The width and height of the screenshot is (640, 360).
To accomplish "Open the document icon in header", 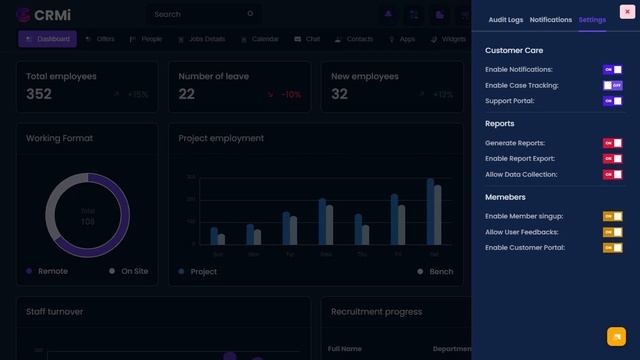I will pos(440,15).
